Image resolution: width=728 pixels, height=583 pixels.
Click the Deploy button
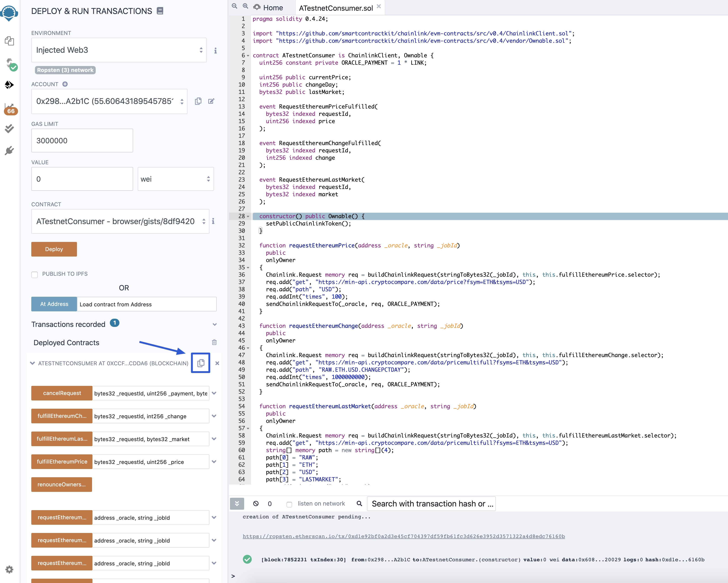click(x=54, y=249)
